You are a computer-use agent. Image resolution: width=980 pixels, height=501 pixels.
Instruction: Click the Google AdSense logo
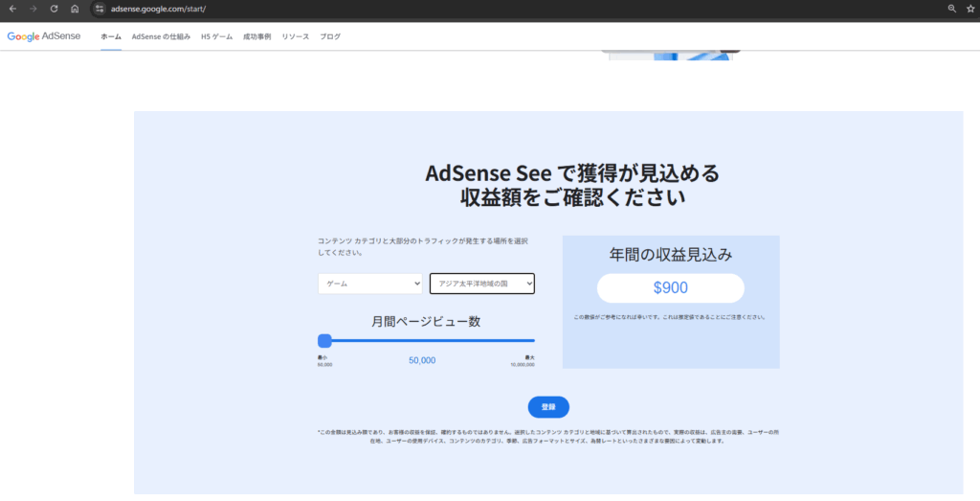click(x=44, y=36)
